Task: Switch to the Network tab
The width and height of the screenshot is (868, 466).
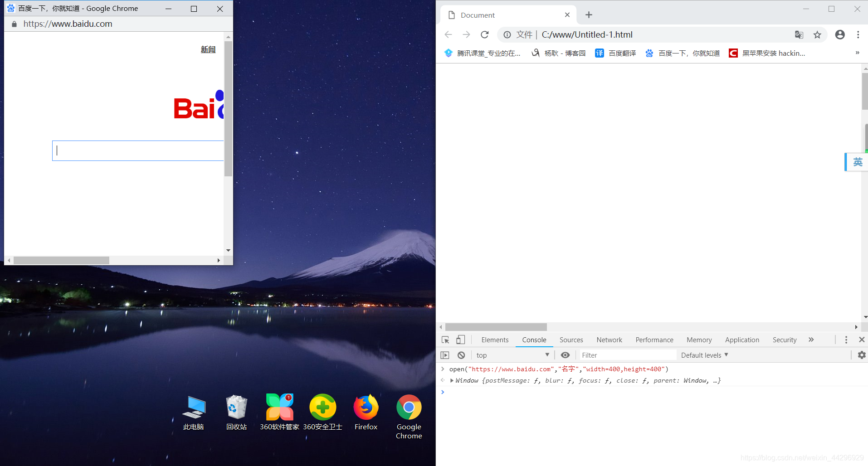Action: [x=610, y=340]
